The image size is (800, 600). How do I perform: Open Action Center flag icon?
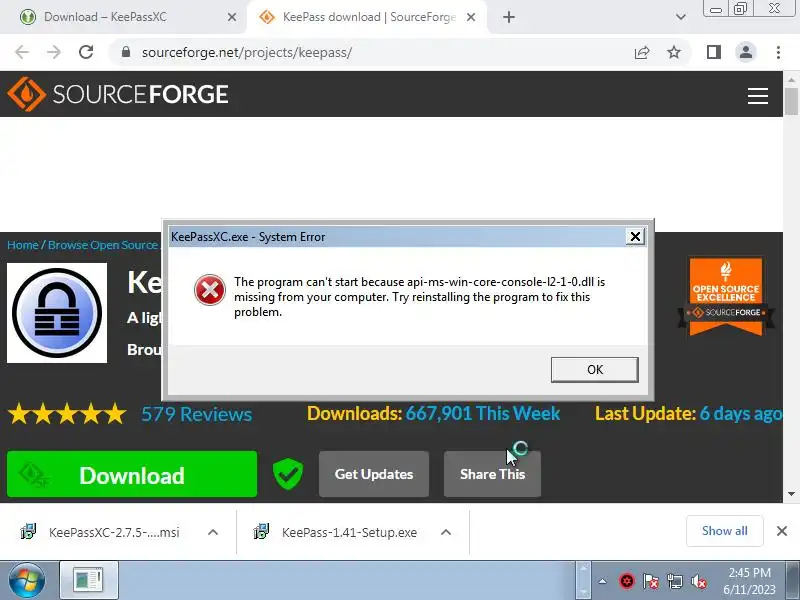pos(651,581)
